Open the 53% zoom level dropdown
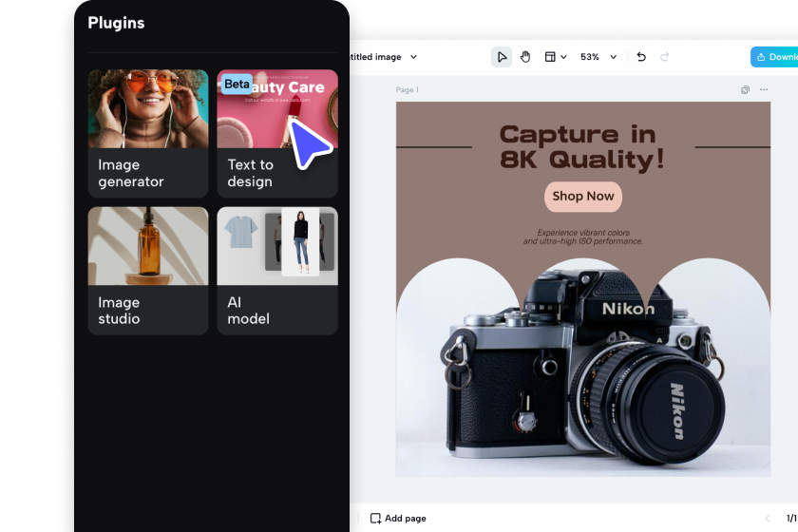This screenshot has width=798, height=532. click(614, 57)
